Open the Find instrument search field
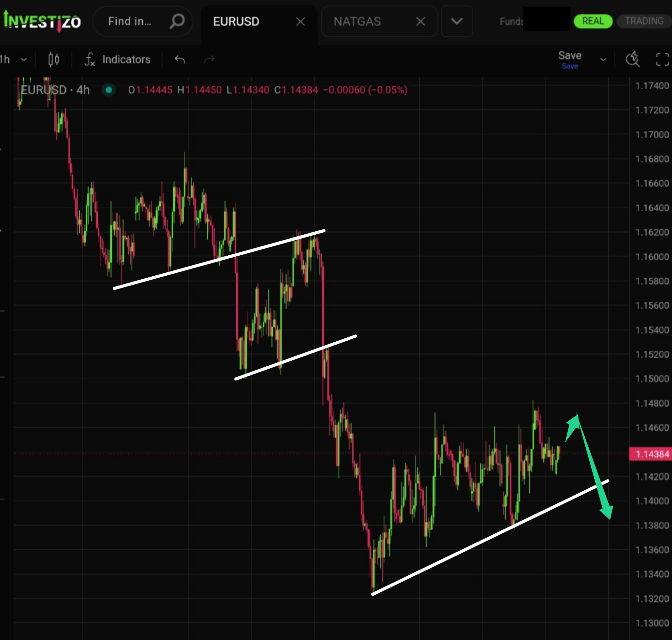This screenshot has width=672, height=640. tap(143, 21)
